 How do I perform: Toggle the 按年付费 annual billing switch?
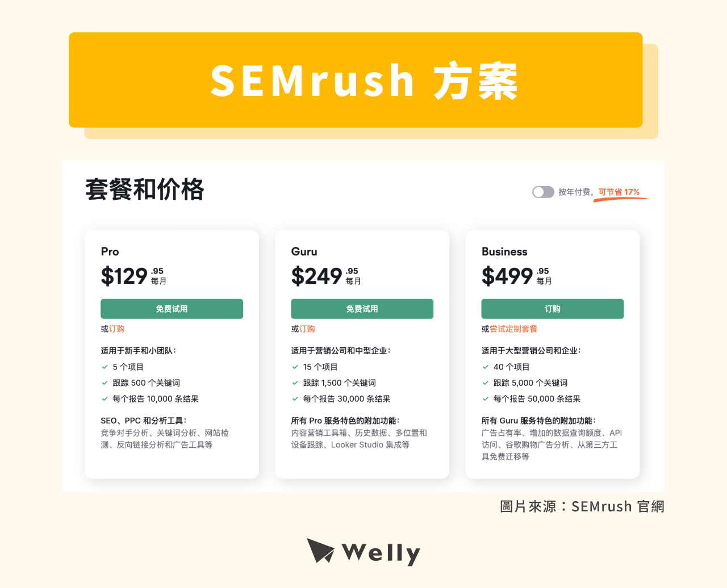(x=543, y=192)
